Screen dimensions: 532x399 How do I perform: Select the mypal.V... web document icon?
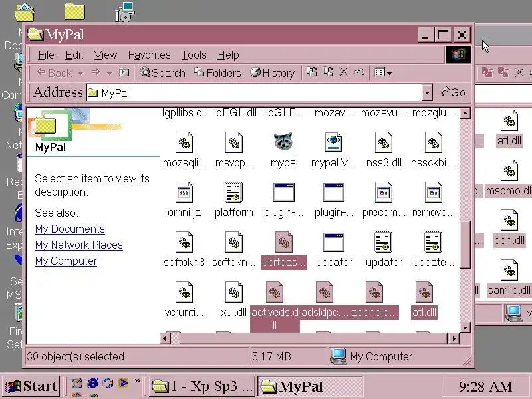pyautogui.click(x=333, y=142)
